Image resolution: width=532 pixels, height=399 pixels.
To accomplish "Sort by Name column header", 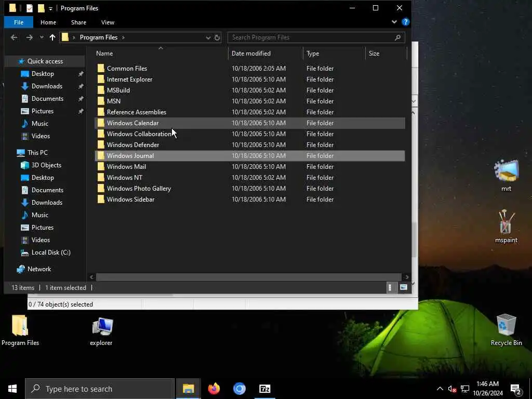I will click(x=160, y=54).
